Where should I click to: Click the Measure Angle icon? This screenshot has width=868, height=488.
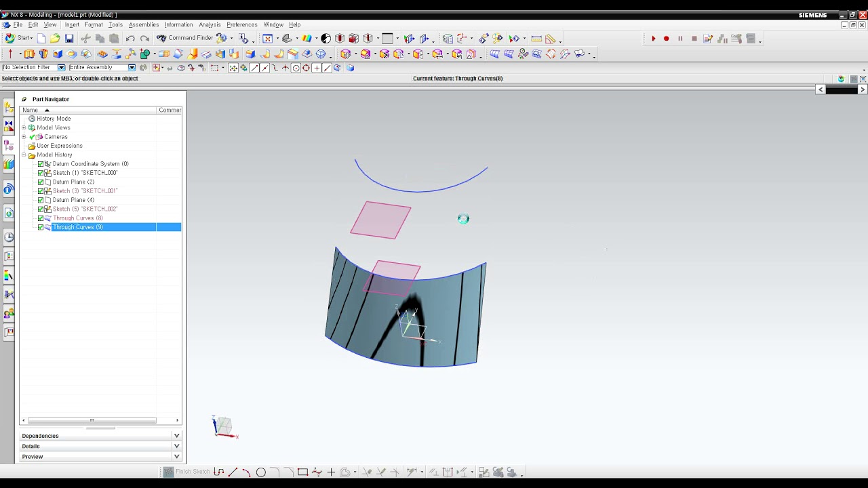click(x=550, y=39)
